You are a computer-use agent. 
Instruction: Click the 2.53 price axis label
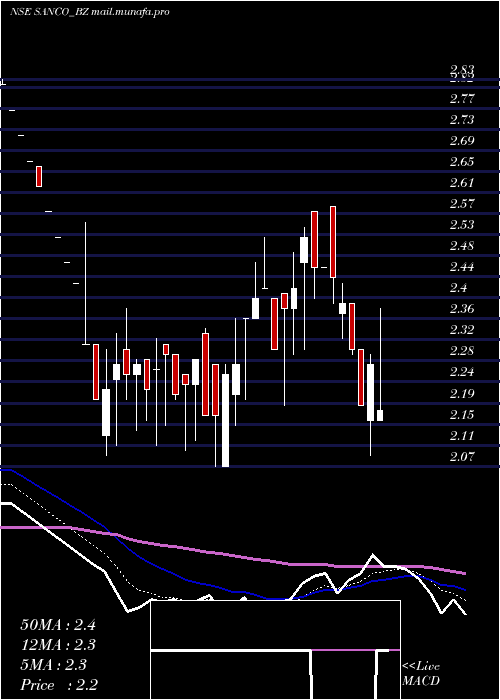click(462, 225)
